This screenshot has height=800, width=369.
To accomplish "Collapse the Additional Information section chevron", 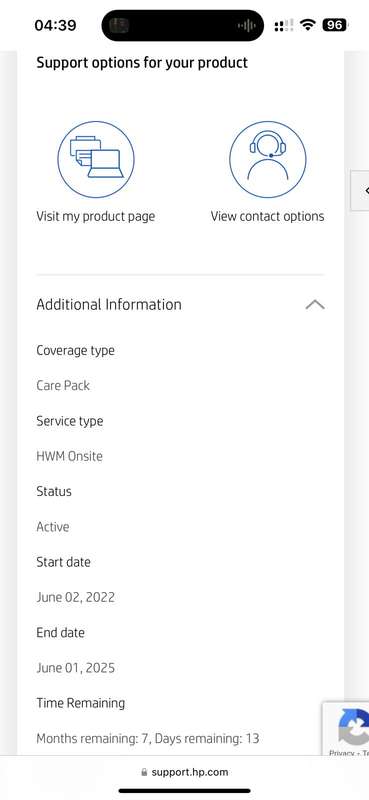I will 315,305.
